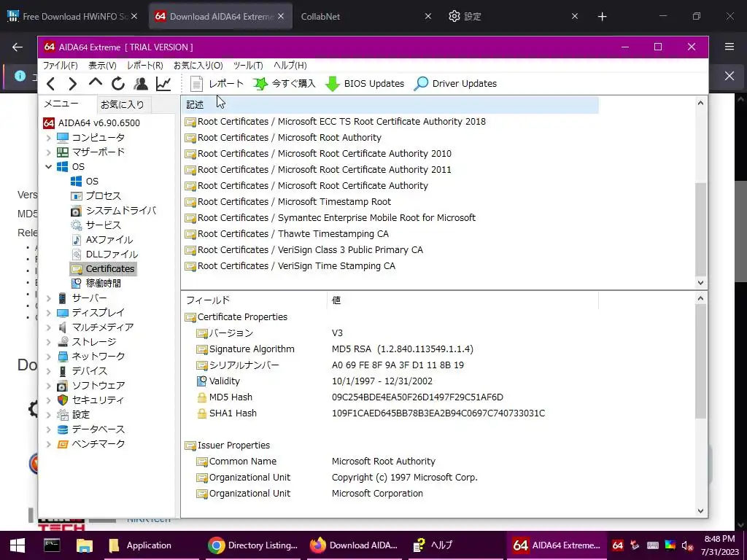Select the ソフトウェア icon in the tree
Image resolution: width=747 pixels, height=560 pixels.
(63, 386)
